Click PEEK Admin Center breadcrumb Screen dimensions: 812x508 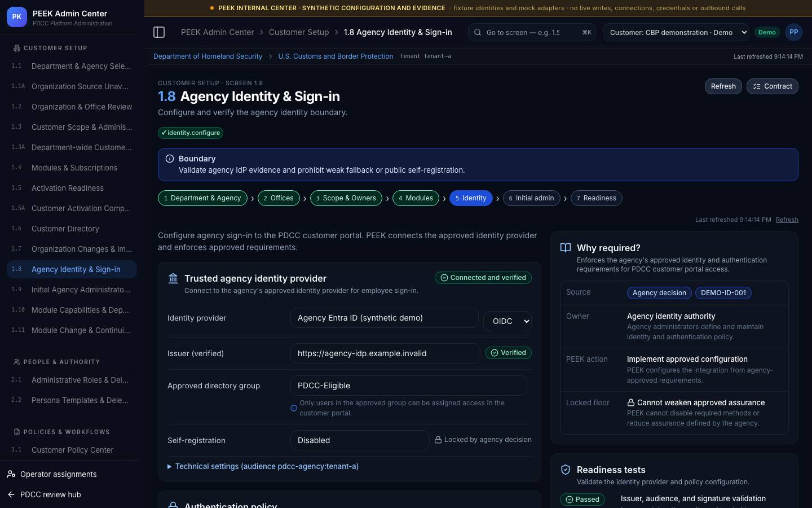coord(217,32)
